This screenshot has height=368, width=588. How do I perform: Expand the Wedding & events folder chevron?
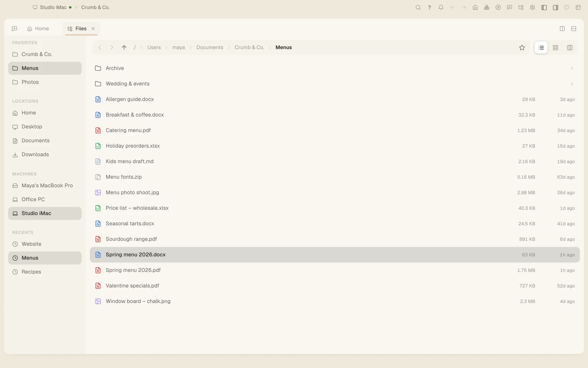pyautogui.click(x=572, y=84)
